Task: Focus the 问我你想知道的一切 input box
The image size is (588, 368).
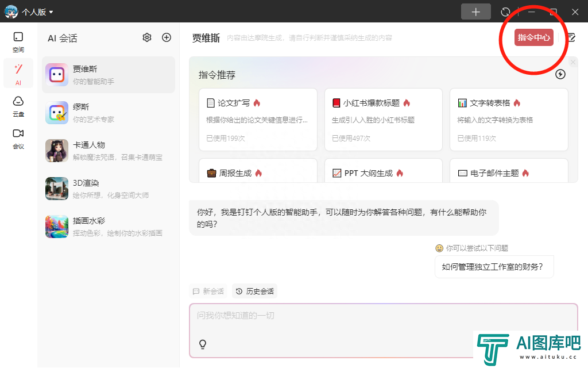Action: click(383, 331)
